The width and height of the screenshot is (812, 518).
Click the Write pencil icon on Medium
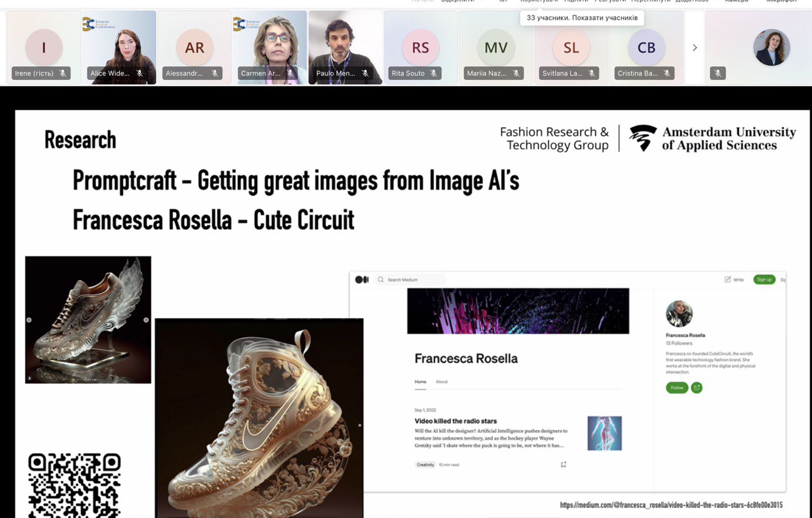click(728, 279)
